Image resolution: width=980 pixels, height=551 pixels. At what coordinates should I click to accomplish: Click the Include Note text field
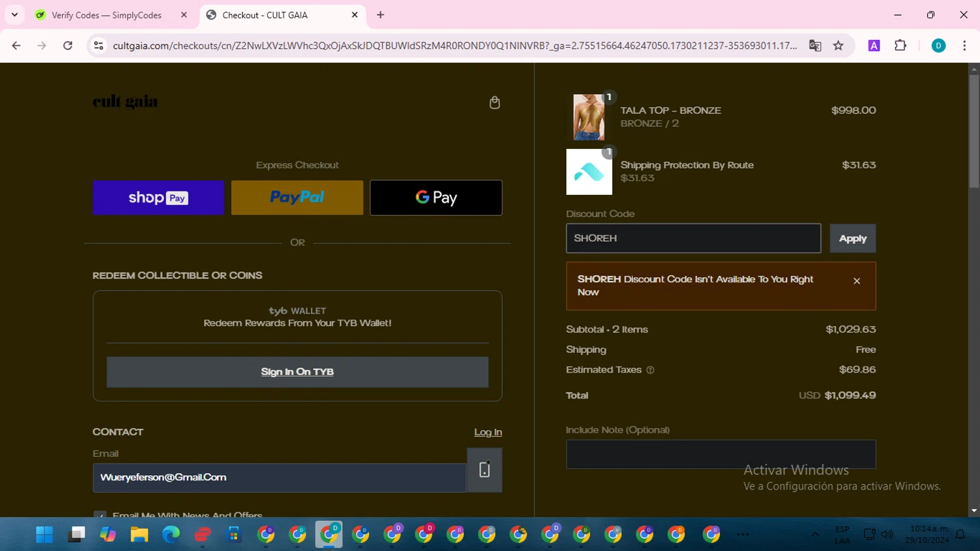pyautogui.click(x=721, y=454)
